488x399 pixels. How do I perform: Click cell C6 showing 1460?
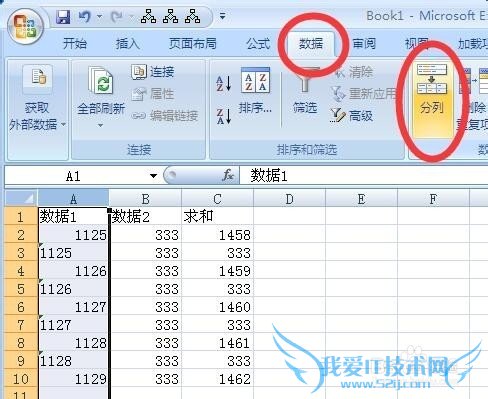click(217, 307)
